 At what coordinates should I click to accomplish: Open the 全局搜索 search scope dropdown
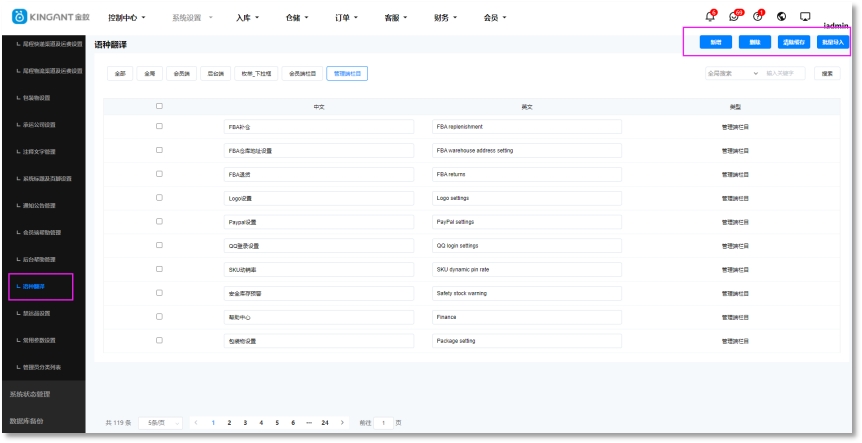[x=732, y=73]
